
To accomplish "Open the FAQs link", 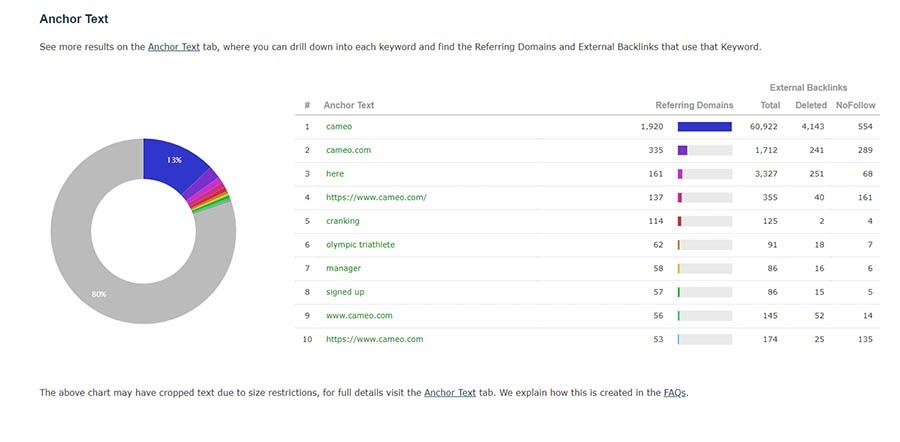I will 675,393.
